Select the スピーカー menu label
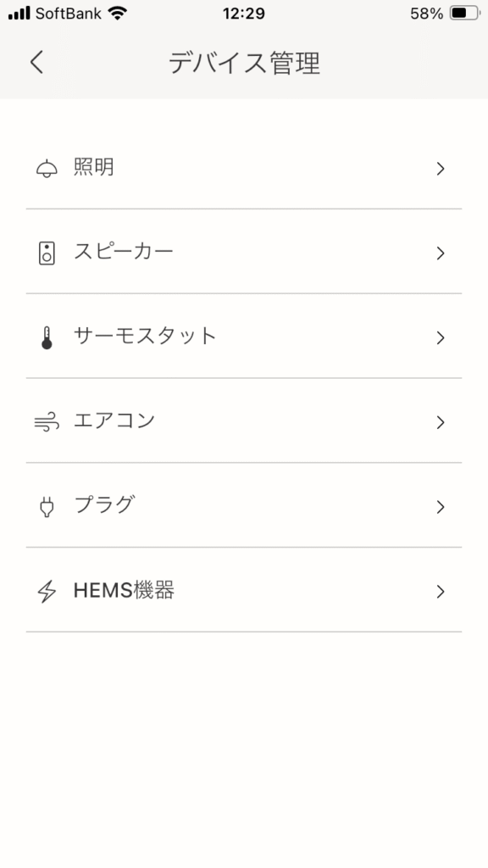488x868 pixels. click(x=124, y=252)
